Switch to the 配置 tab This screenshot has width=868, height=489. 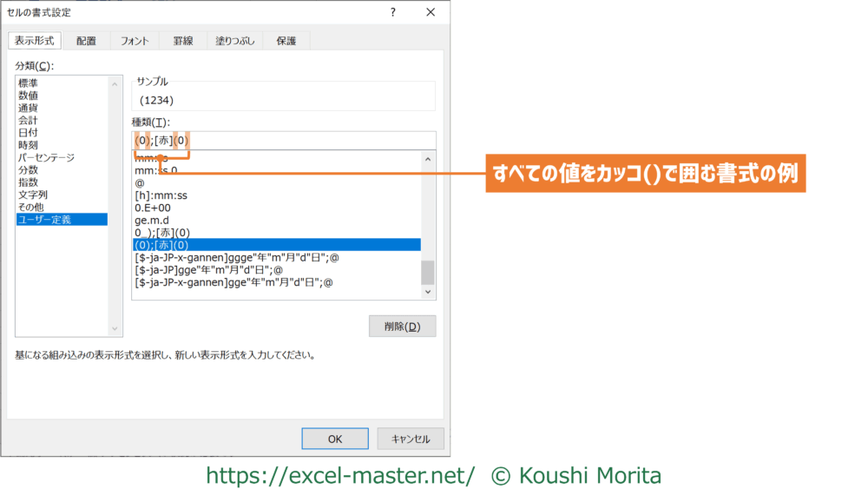tap(86, 41)
